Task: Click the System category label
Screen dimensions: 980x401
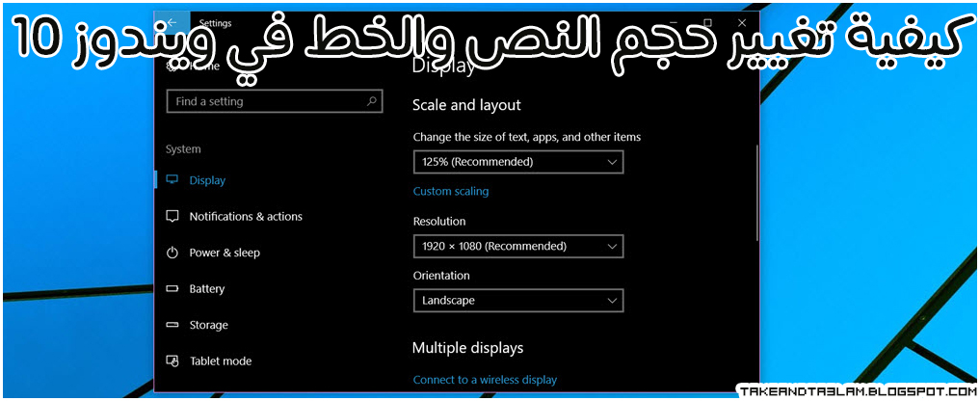Action: click(x=183, y=149)
